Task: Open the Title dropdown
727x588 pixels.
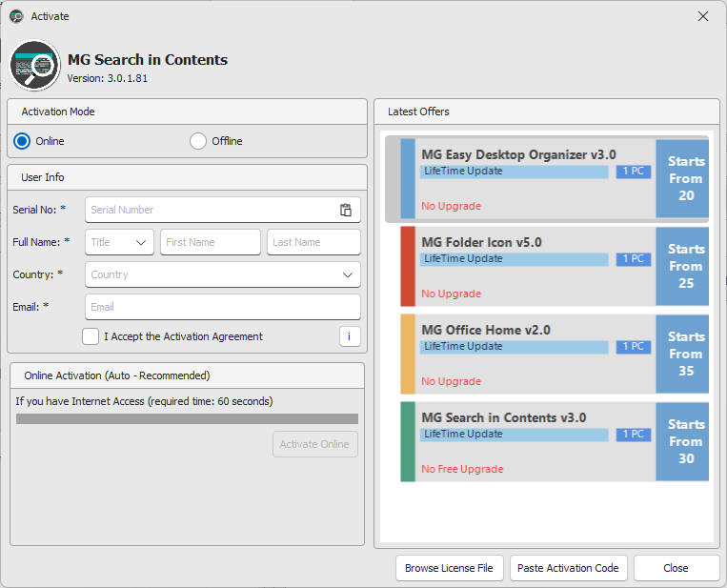Action: click(x=119, y=242)
